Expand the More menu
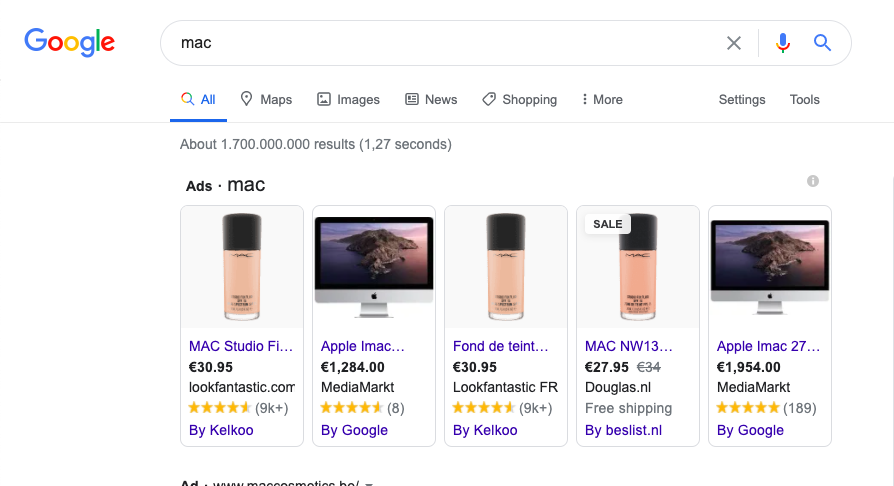The width and height of the screenshot is (894, 486). [x=602, y=100]
